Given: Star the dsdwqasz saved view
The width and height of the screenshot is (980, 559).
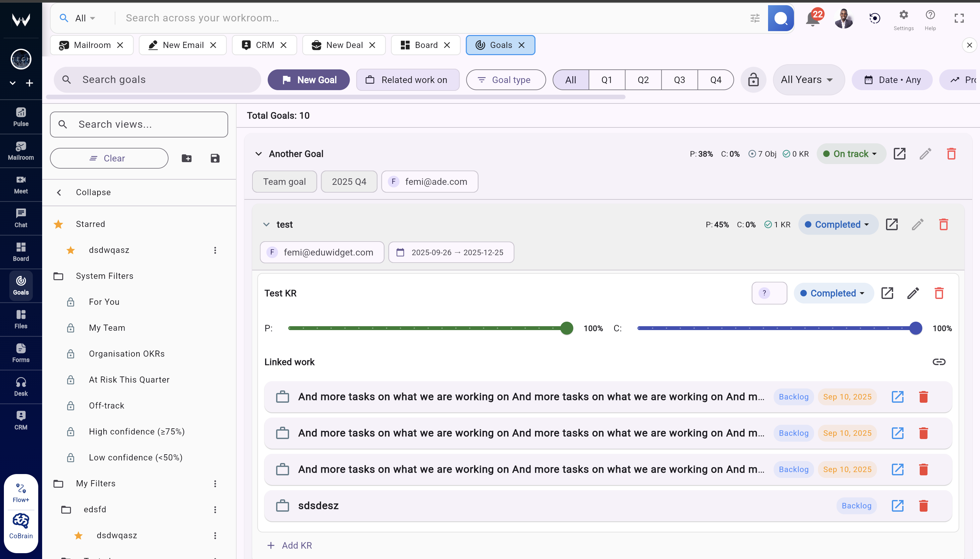Looking at the screenshot, I should 71,250.
